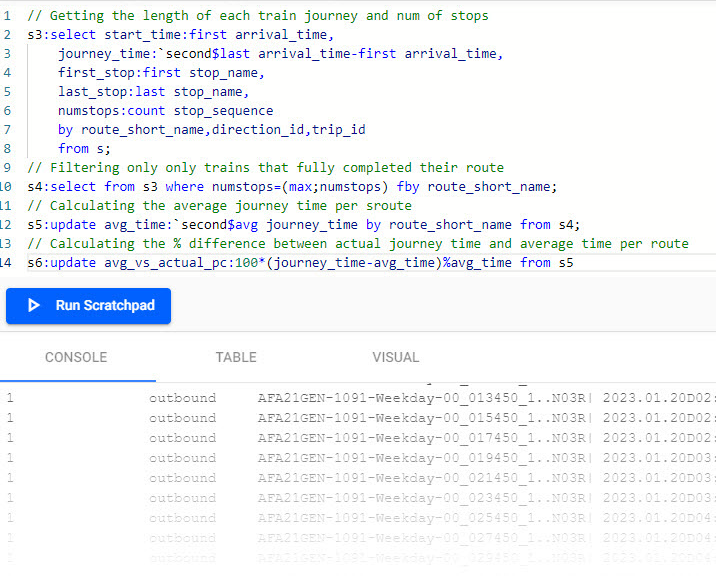The width and height of the screenshot is (716, 576).
Task: Click the s3:select start_time code line
Action: (180, 34)
